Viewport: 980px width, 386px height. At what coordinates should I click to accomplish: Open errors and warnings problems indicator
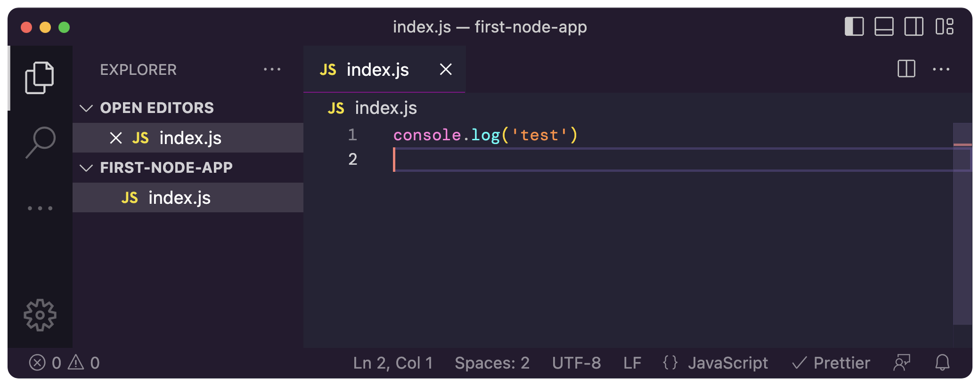coord(64,363)
